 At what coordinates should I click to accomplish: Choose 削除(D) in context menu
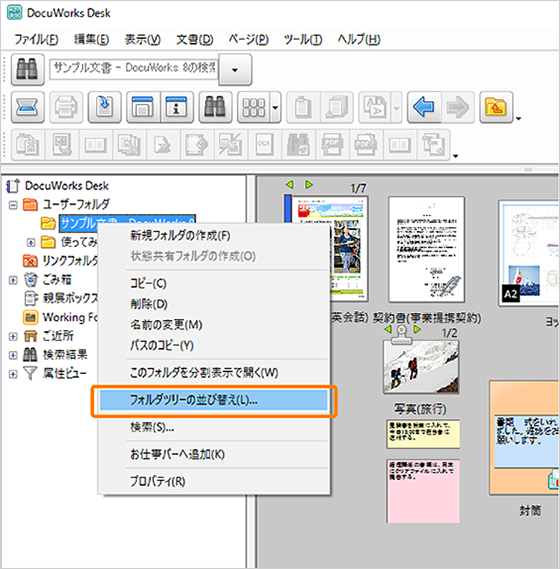click(x=214, y=304)
